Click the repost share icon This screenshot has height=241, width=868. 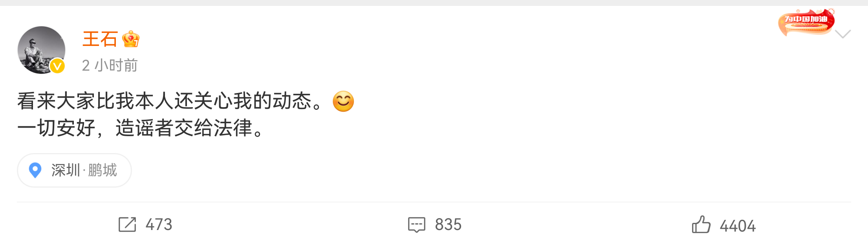pos(127,225)
